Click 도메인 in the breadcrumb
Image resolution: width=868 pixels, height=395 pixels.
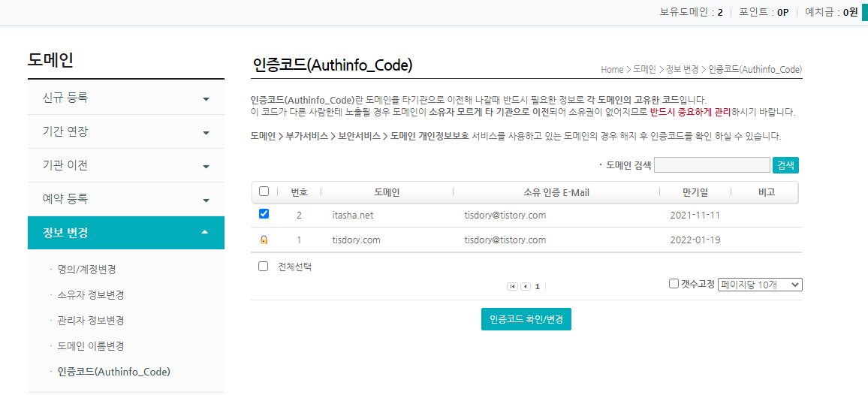644,70
